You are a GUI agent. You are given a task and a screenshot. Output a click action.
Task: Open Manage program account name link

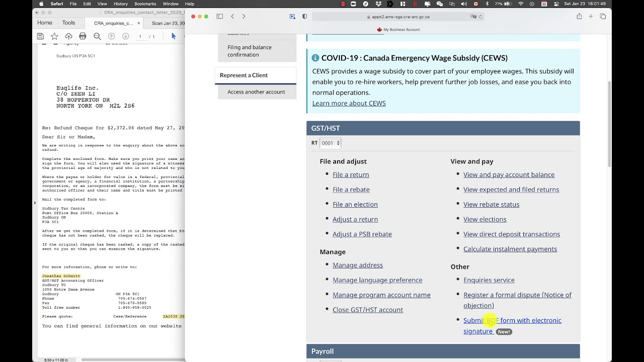(381, 295)
